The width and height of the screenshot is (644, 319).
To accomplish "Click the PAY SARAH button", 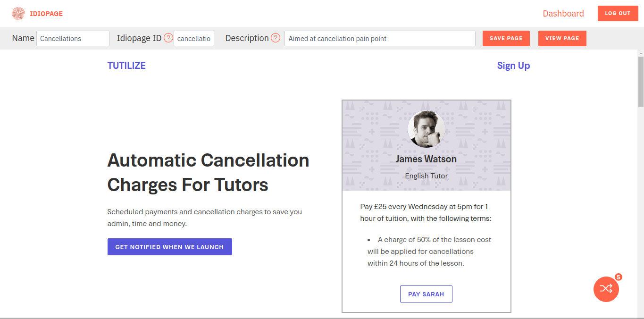I will [x=426, y=294].
